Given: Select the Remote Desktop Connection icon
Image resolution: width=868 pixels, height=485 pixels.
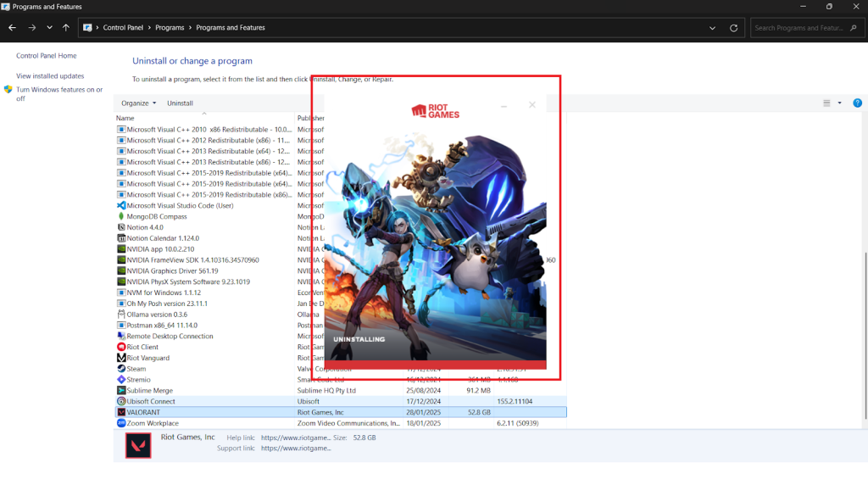Looking at the screenshot, I should click(x=121, y=336).
